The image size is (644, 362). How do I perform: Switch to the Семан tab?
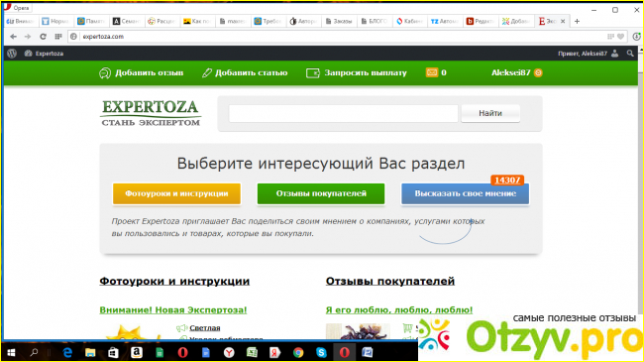tap(127, 21)
